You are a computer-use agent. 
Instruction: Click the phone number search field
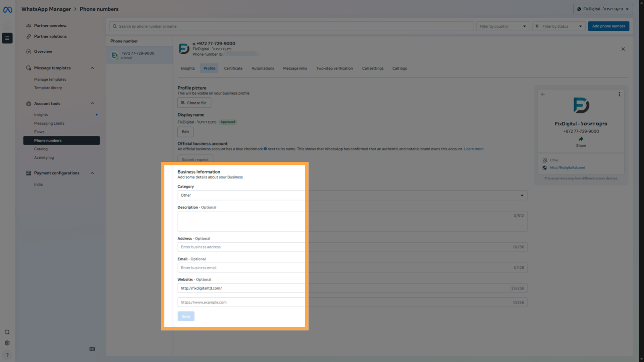coord(291,26)
